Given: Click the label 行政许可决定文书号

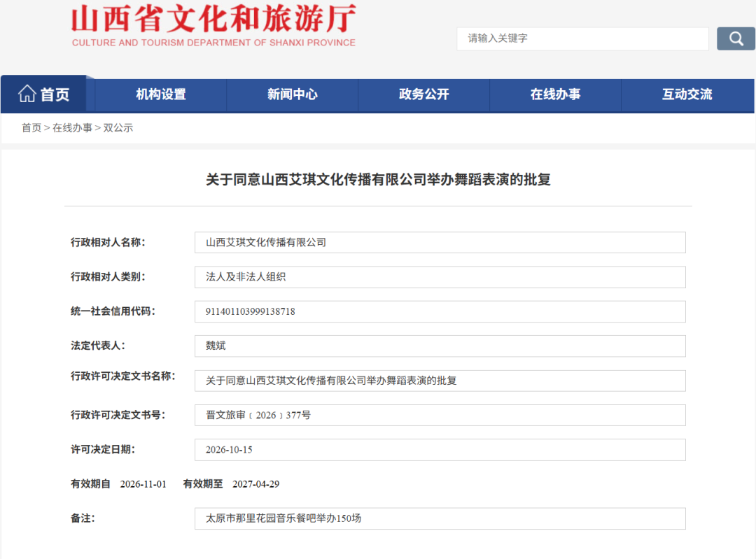Looking at the screenshot, I should pos(118,415).
